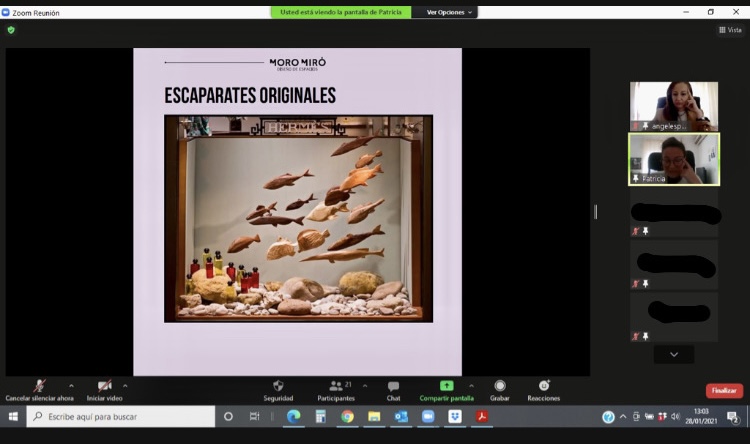
Task: Start camera with Iniciar video
Action: pyautogui.click(x=104, y=386)
